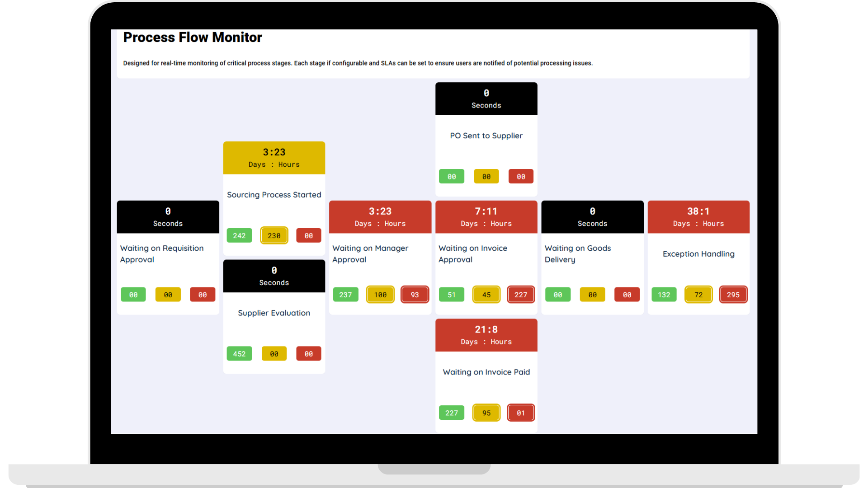
Task: Open yellow 95 badge in Waiting on Invoice Paid
Action: pyautogui.click(x=486, y=413)
